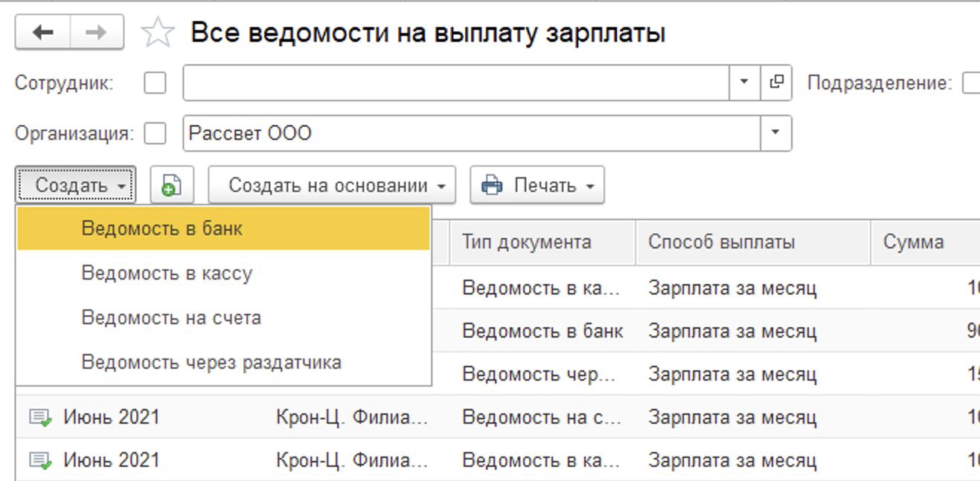The image size is (980, 481).
Task: Click document icon in last Июнь 2021 row
Action: pyautogui.click(x=40, y=461)
